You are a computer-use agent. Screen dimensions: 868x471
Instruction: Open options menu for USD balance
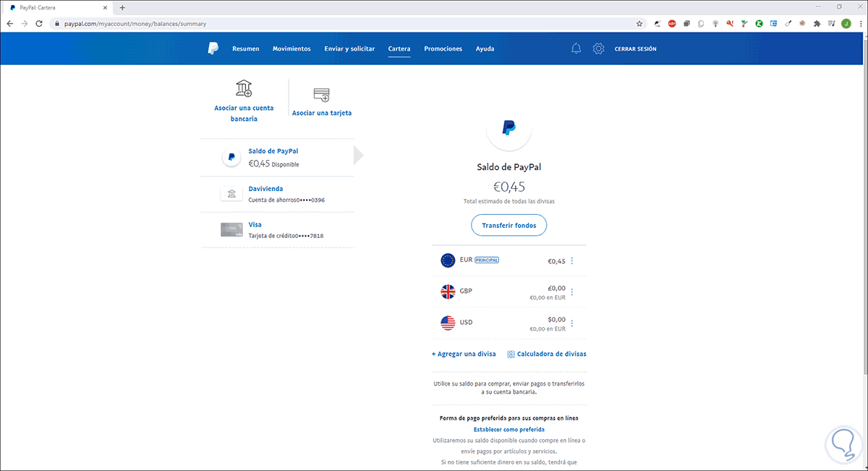(572, 323)
